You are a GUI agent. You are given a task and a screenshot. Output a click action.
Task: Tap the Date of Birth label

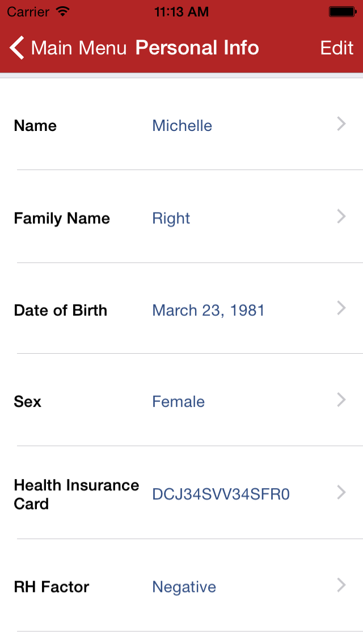pyautogui.click(x=60, y=311)
